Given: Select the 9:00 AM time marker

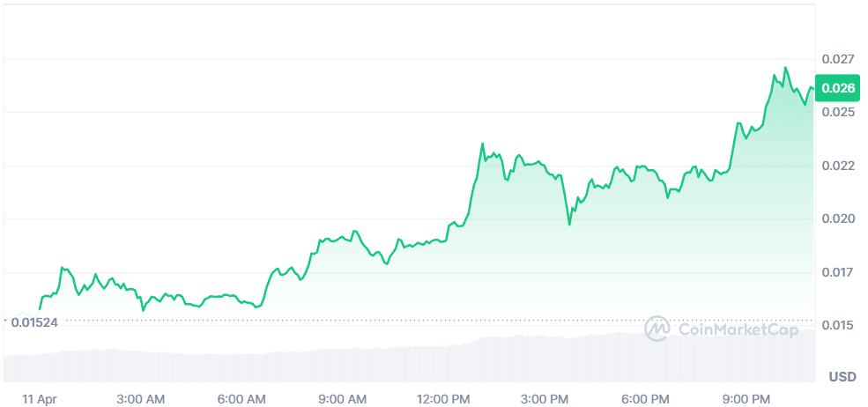Looking at the screenshot, I should tap(341, 399).
